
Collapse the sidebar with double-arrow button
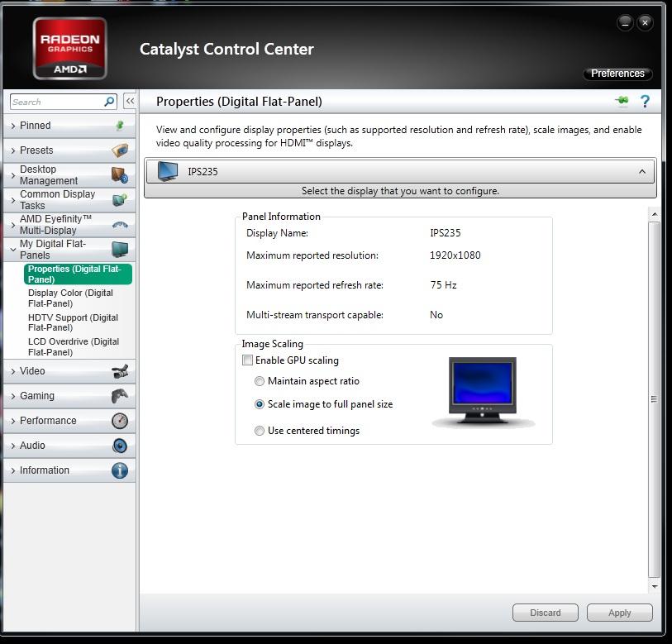[130, 101]
